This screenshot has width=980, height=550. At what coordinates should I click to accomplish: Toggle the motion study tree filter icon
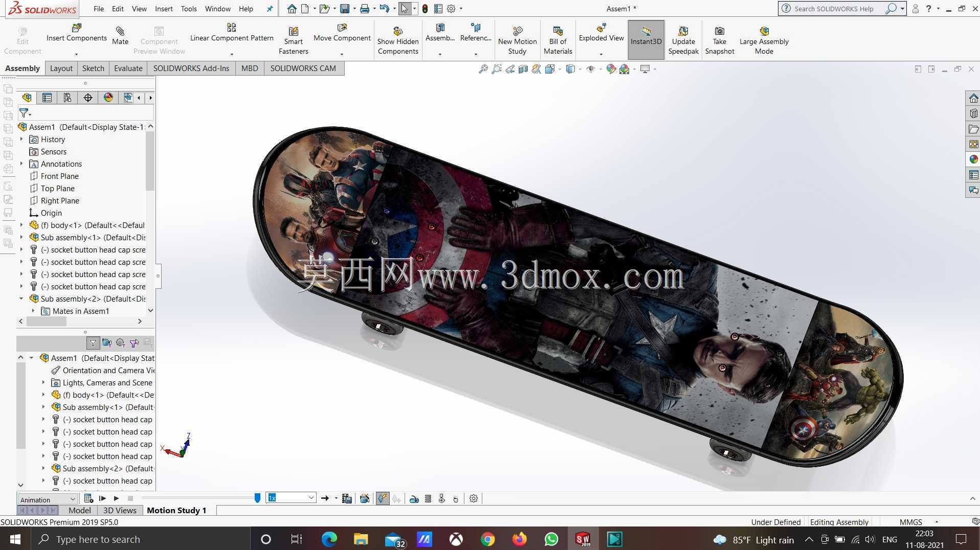(x=93, y=343)
